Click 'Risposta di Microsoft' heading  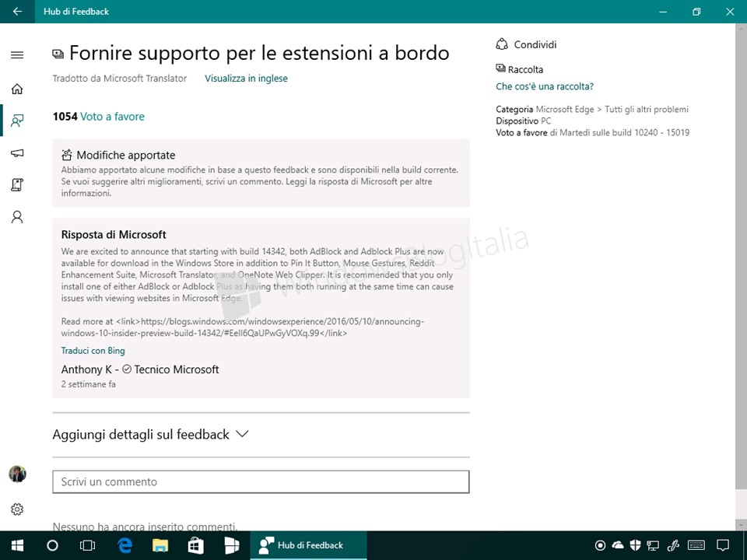[114, 234]
